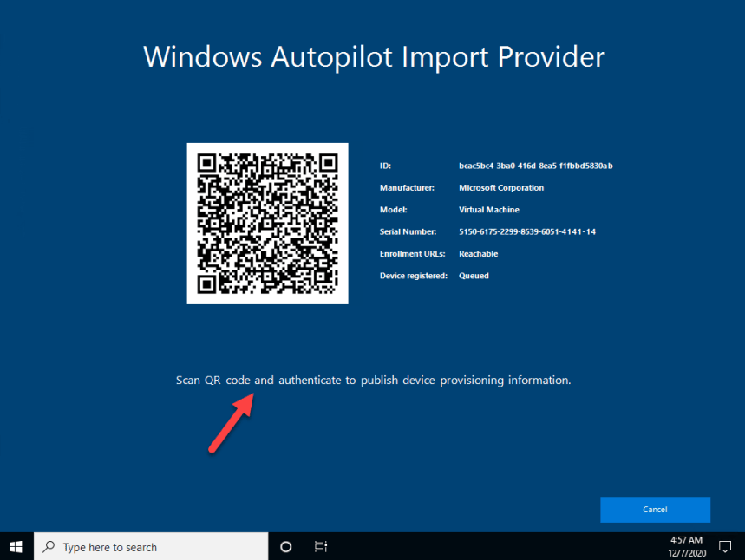The height and width of the screenshot is (560, 745).
Task: Click the Windows Autopilot Import Provider title
Action: click(x=374, y=57)
